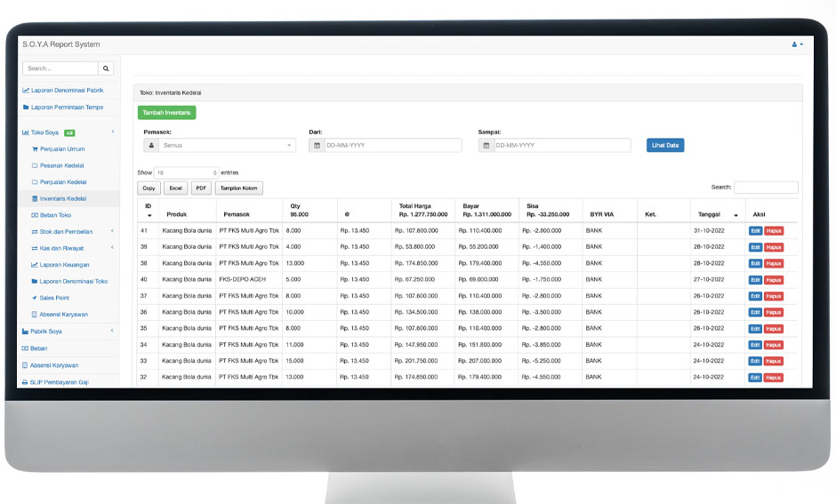Focus the Sampai date input field
The height and width of the screenshot is (504, 836).
click(562, 146)
